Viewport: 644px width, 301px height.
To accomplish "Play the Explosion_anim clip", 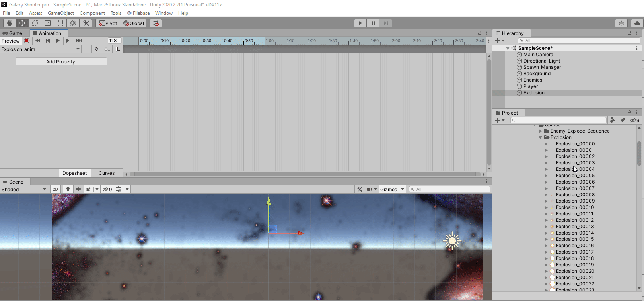I will coord(58,41).
